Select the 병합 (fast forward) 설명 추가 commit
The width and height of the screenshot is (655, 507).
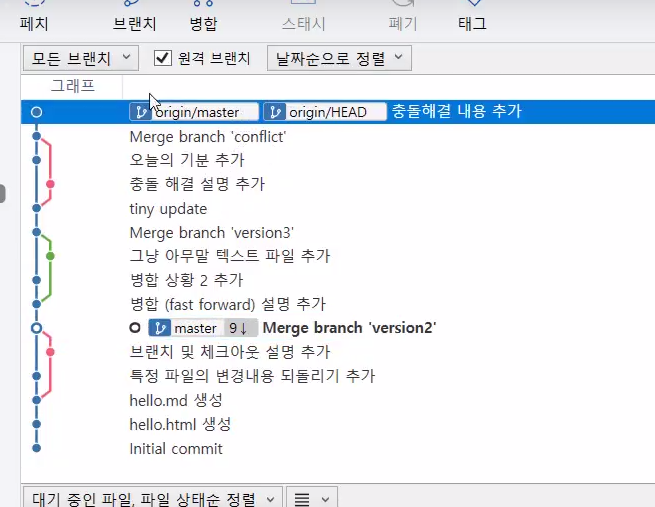click(x=227, y=304)
